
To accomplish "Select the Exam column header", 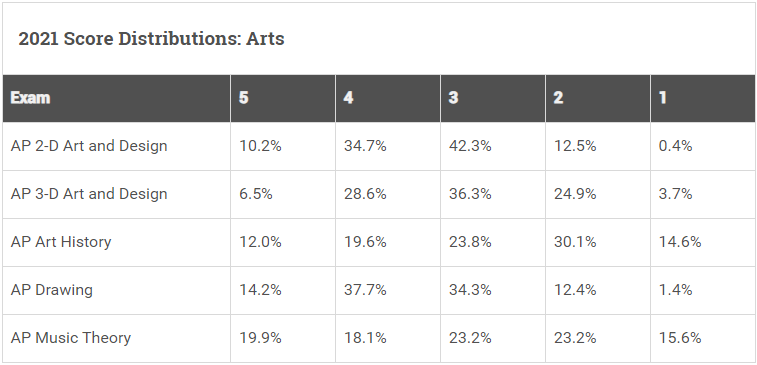I will (30, 98).
